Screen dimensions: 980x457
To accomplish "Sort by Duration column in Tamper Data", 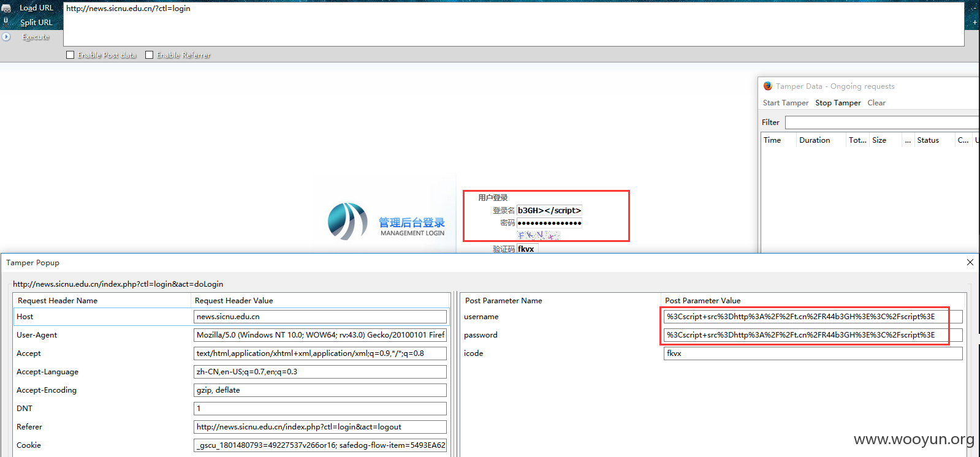I will [821, 140].
